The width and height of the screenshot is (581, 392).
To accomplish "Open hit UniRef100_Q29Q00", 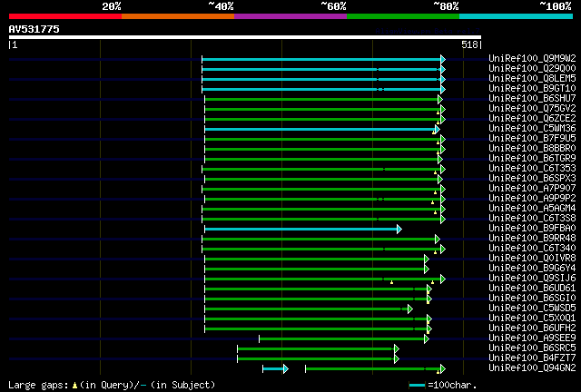I will point(532,69).
